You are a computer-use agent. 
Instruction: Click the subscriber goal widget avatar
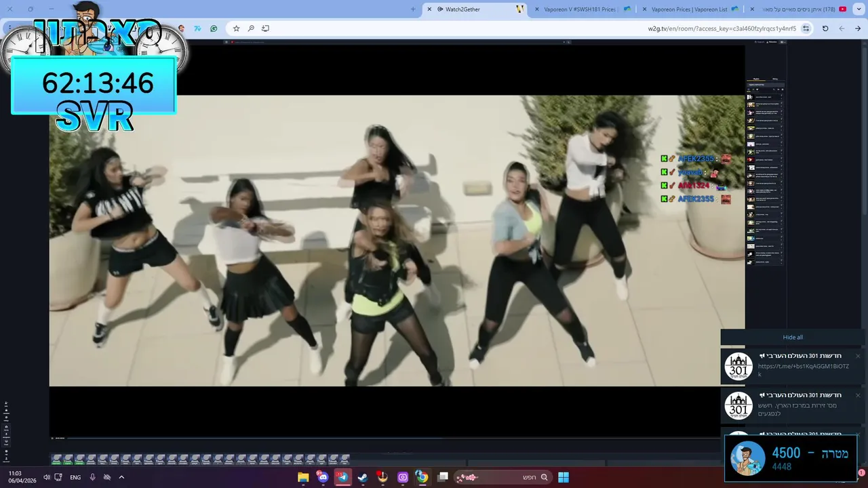748,458
